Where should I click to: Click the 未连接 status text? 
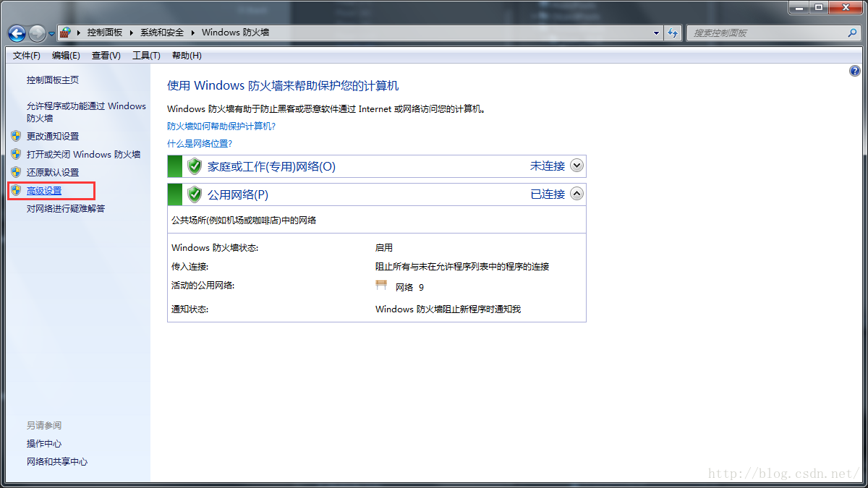tap(548, 166)
